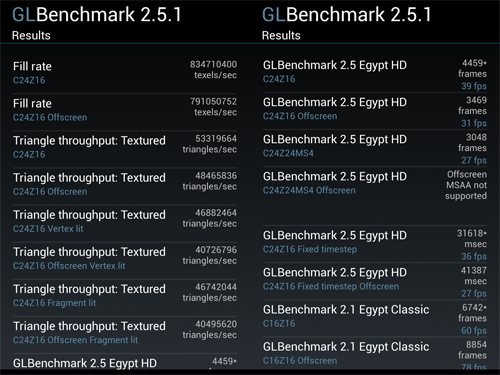Tap the right GLBenchmark 2.5.1 title
This screenshot has width=500, height=375.
point(347,15)
